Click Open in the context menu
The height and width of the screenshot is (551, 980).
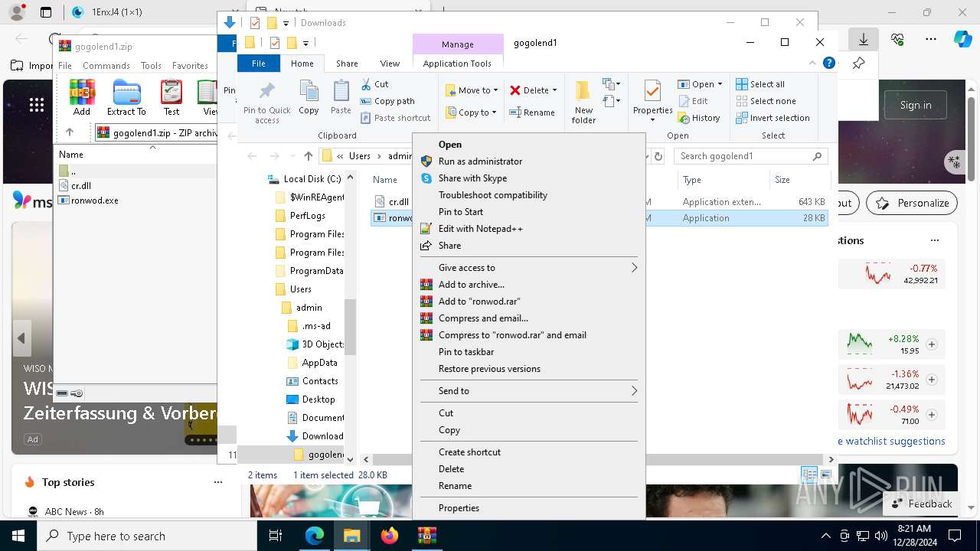[450, 145]
